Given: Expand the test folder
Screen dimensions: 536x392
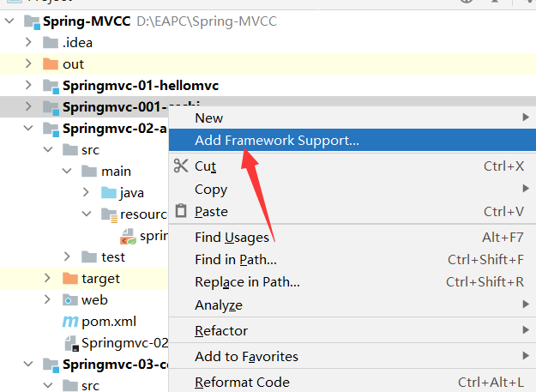Looking at the screenshot, I should (x=67, y=256).
